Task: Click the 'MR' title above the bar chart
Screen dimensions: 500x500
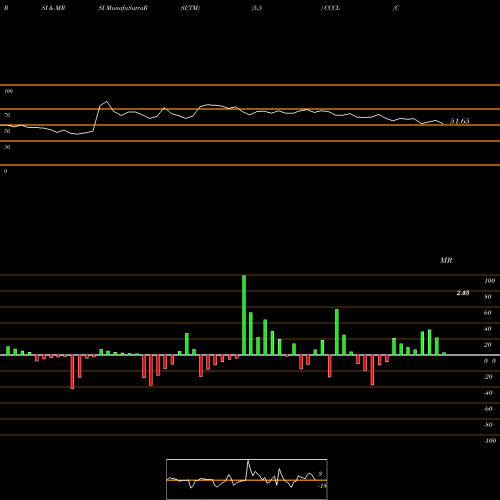Action: (x=446, y=260)
